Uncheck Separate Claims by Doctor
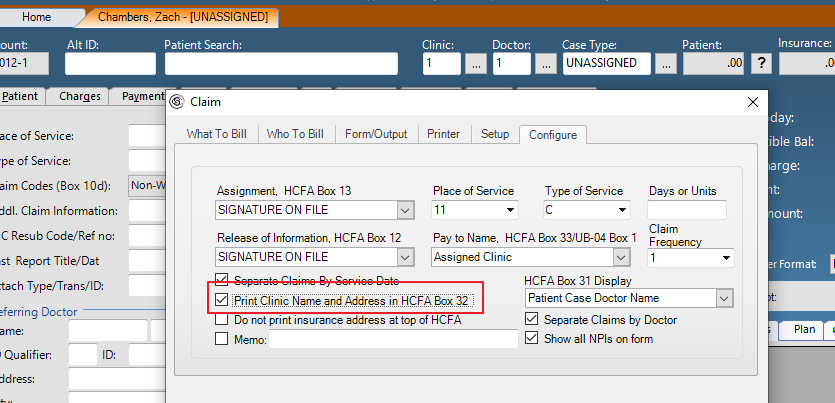Screen dimensions: 835x403 [532, 320]
